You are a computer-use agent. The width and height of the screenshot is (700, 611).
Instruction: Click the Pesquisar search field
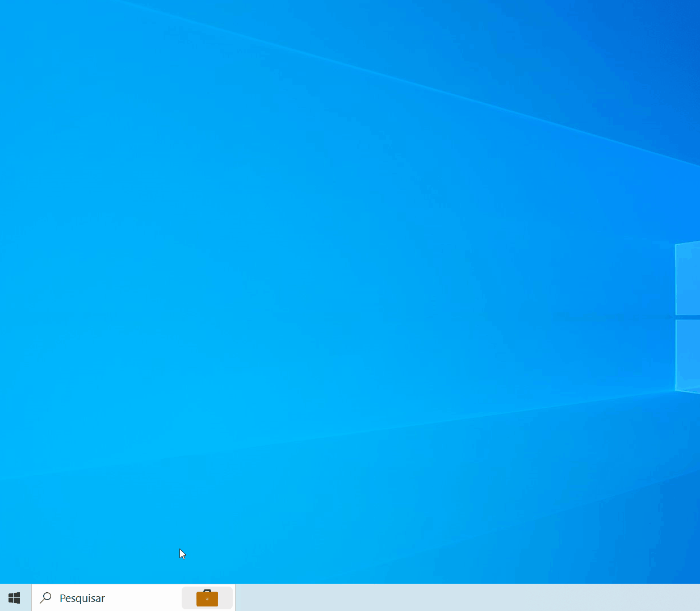(x=133, y=598)
